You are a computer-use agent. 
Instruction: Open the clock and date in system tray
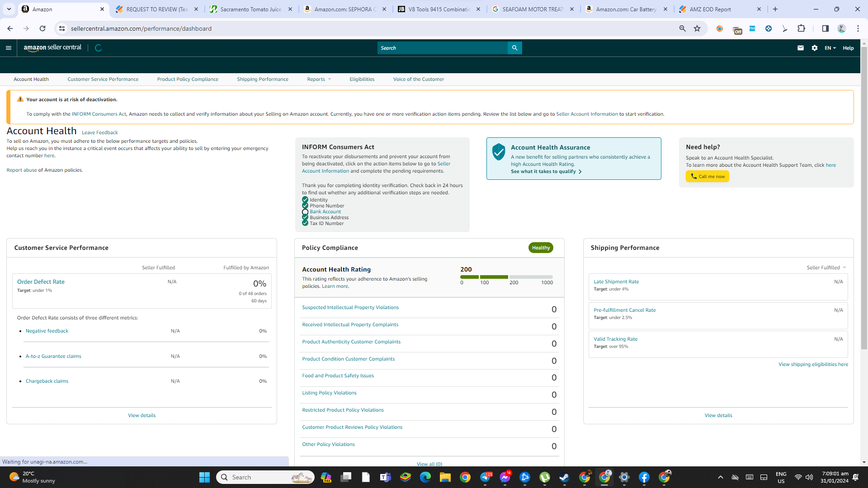point(835,477)
